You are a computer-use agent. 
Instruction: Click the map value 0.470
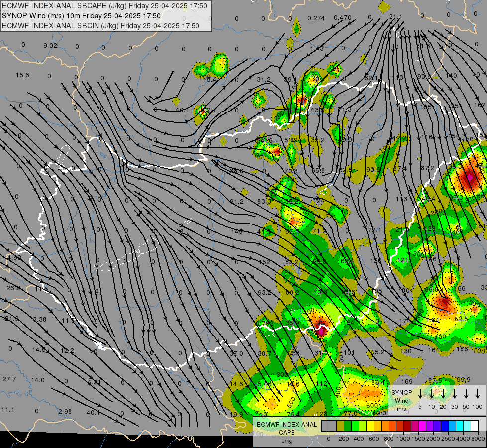tap(343, 18)
